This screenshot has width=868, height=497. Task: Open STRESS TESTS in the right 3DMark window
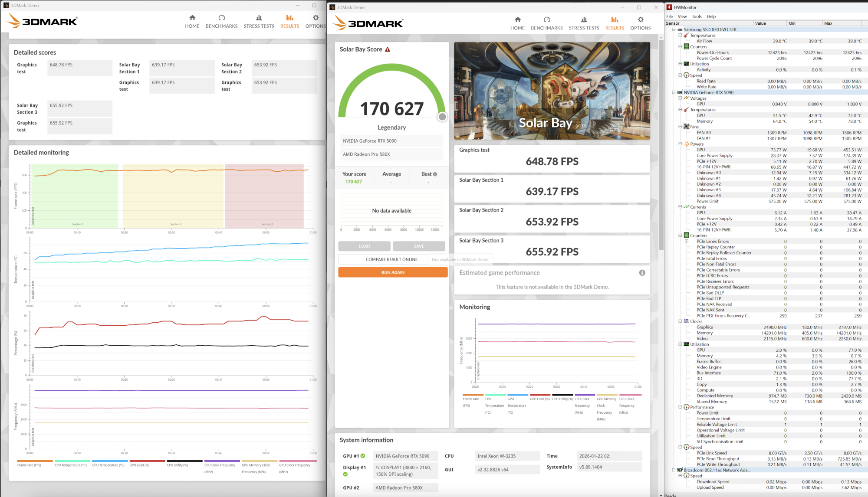pyautogui.click(x=584, y=23)
